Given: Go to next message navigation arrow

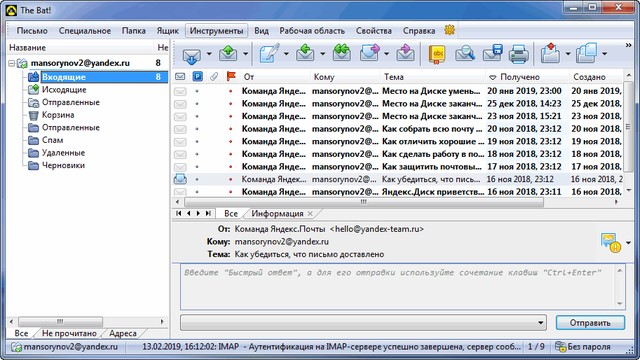Looking at the screenshot, I should coord(198,213).
